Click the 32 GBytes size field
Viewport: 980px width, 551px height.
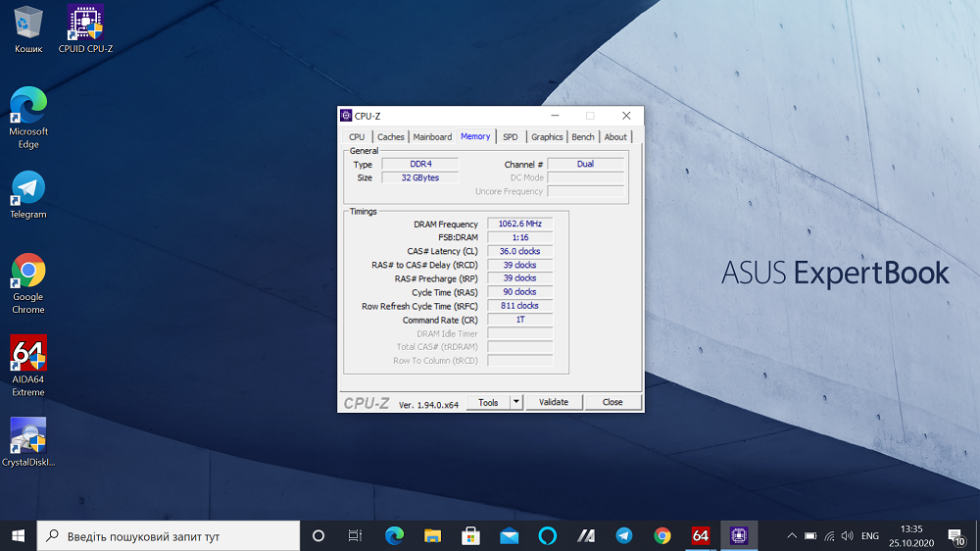(420, 177)
